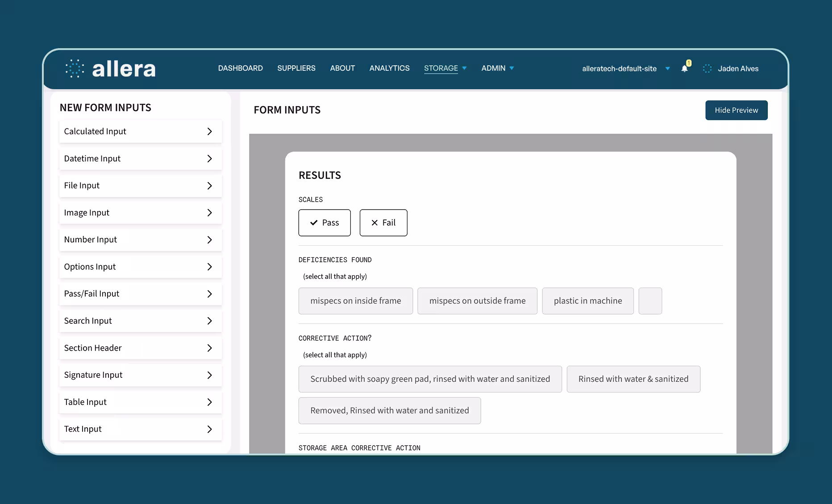Screen dimensions: 832x504
Task: Click the STORAGE nav label
Action: (441, 68)
